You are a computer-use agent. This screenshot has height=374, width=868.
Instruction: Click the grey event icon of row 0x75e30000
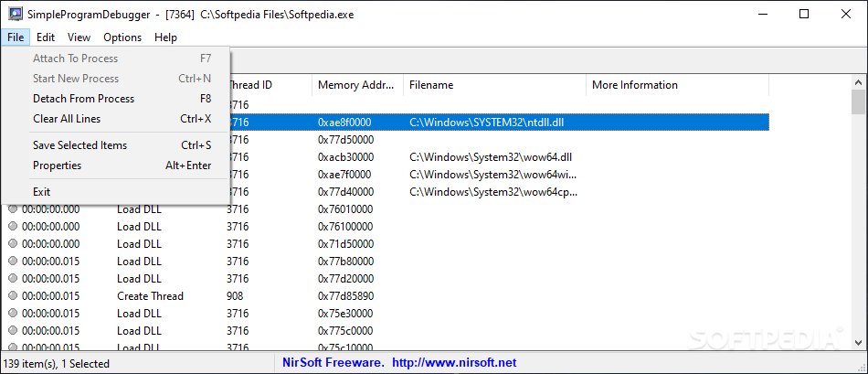pos(14,313)
